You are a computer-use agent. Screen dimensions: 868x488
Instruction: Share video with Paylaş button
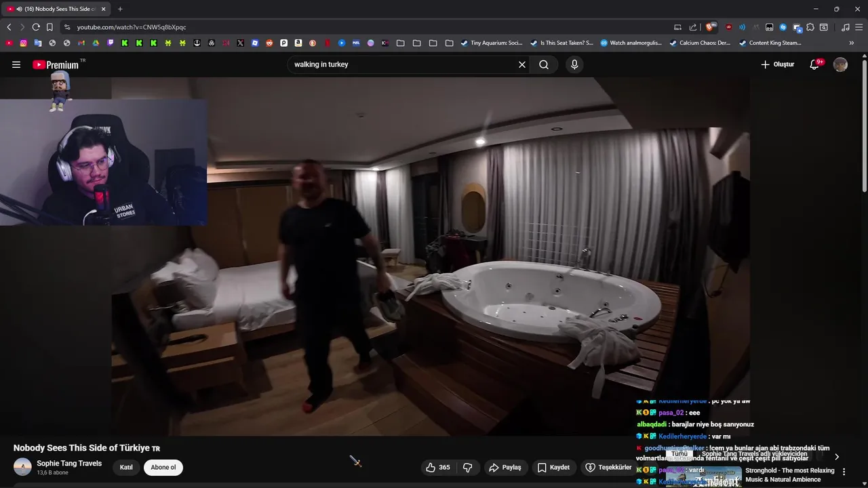click(505, 467)
